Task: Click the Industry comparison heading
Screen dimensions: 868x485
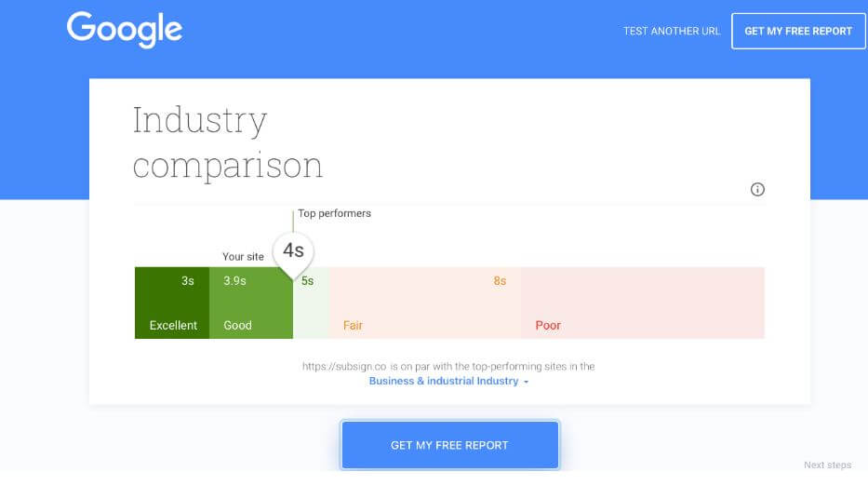Action: click(x=228, y=142)
